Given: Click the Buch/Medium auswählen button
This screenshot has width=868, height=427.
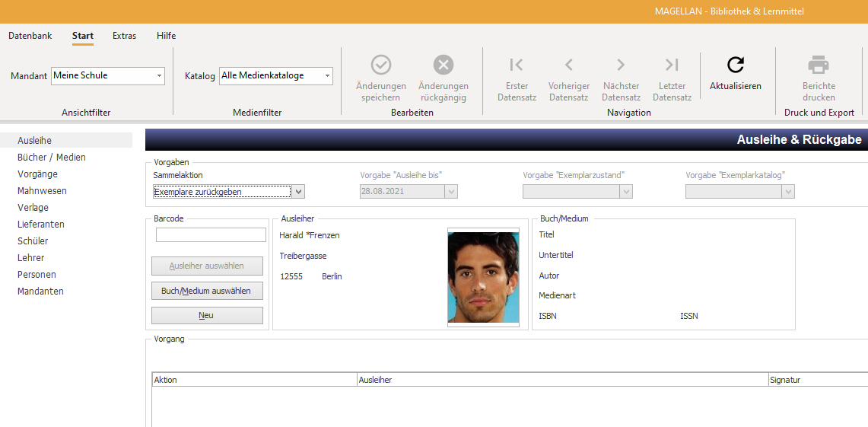Looking at the screenshot, I should tap(207, 291).
